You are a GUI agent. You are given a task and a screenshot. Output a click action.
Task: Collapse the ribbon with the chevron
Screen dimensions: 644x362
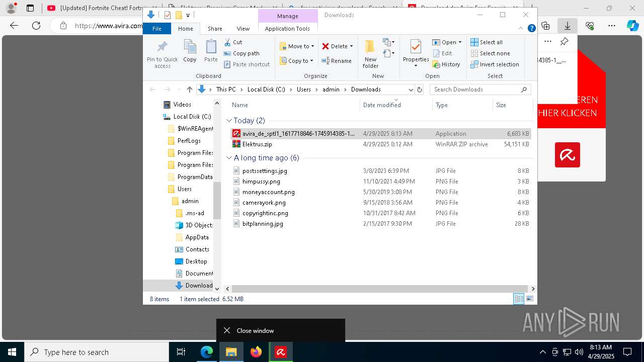point(520,29)
